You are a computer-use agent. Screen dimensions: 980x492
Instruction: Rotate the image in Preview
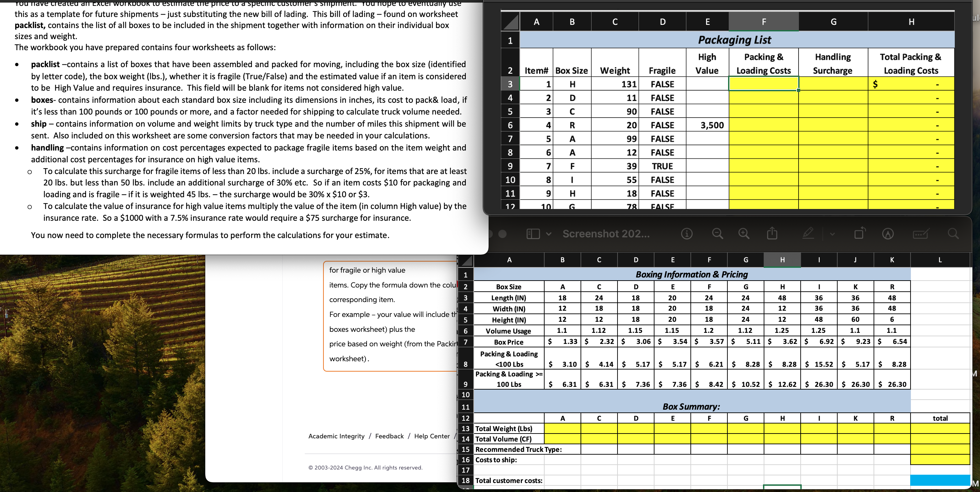point(859,234)
